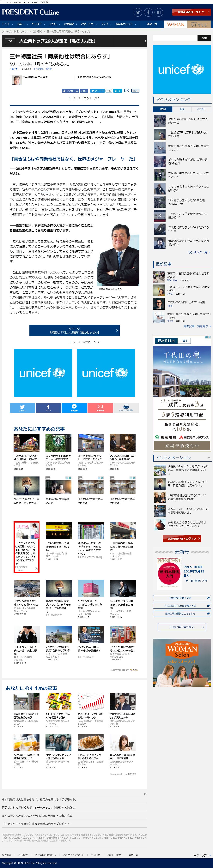The height and width of the screenshot is (868, 213).
Task: Click the sidebar 無料会員登録・ログイン red button
Action: [182, 539]
